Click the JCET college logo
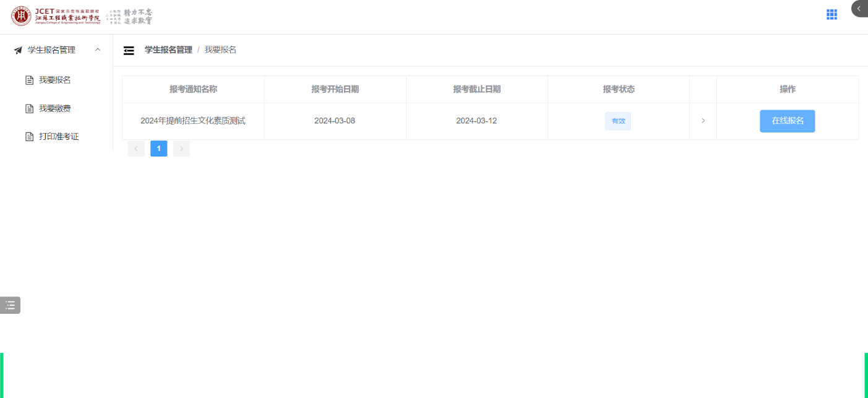This screenshot has height=398, width=868. pos(56,17)
